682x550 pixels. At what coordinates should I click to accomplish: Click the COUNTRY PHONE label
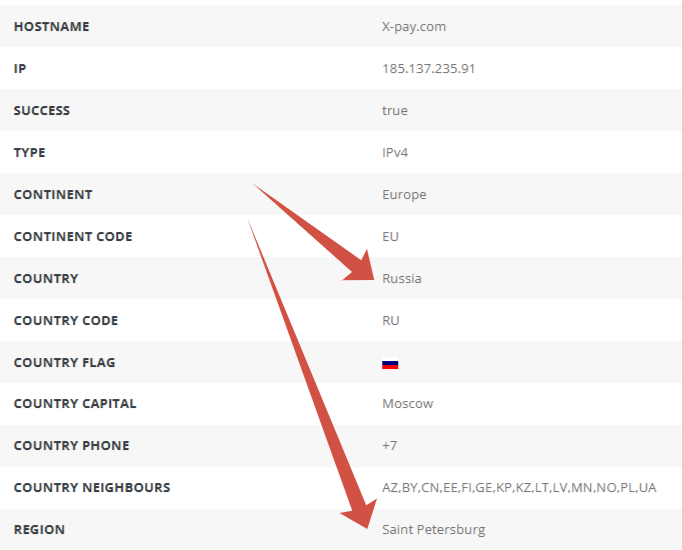click(71, 446)
